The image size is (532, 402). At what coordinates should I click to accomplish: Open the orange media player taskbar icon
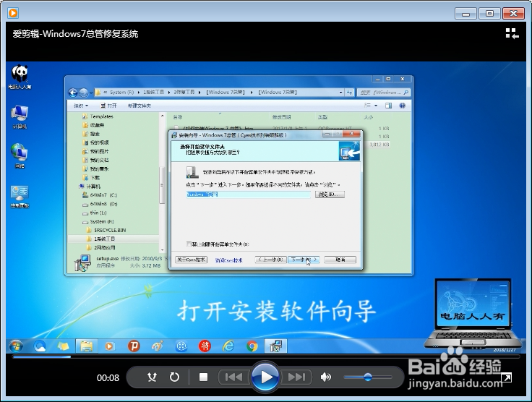coord(109,346)
